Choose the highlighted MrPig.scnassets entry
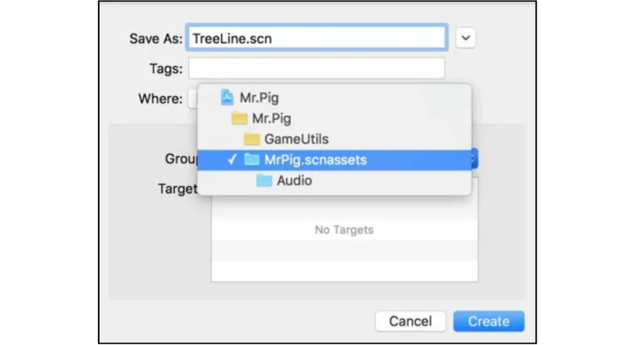The image size is (644, 345). (x=315, y=160)
